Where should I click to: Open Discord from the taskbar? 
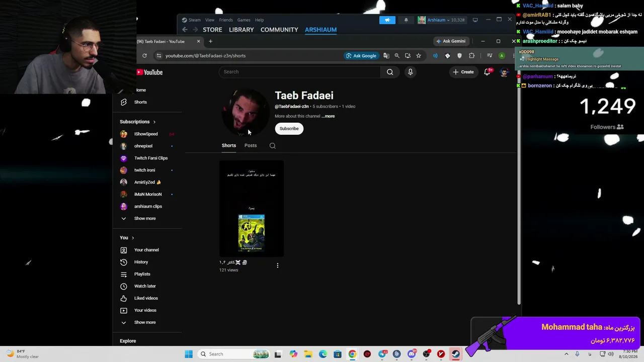(412, 354)
